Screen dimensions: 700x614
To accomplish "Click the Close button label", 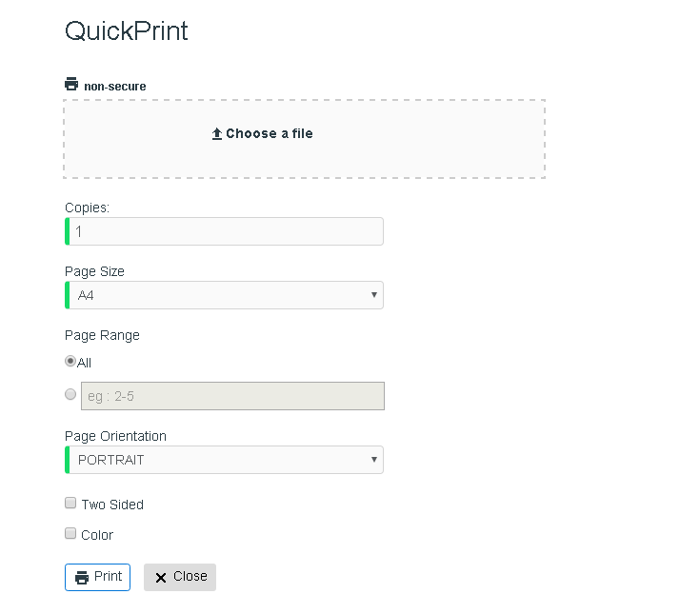I will point(190,577).
